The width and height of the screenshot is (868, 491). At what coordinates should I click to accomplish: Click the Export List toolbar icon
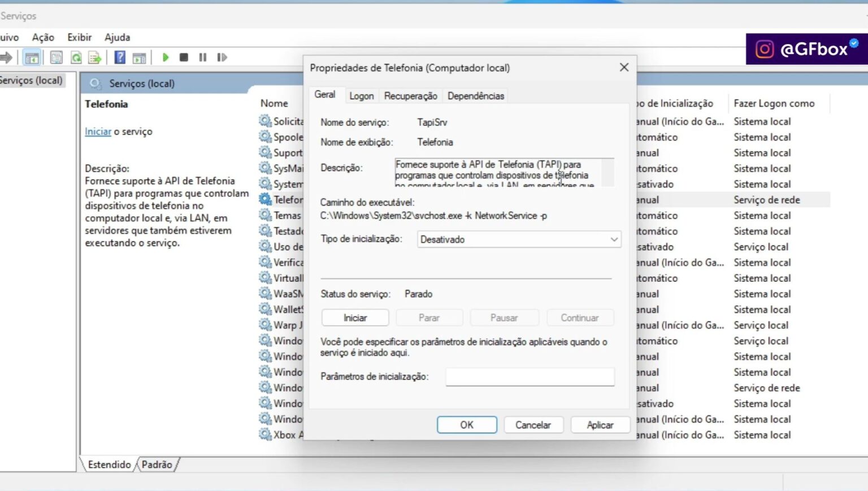(x=95, y=57)
